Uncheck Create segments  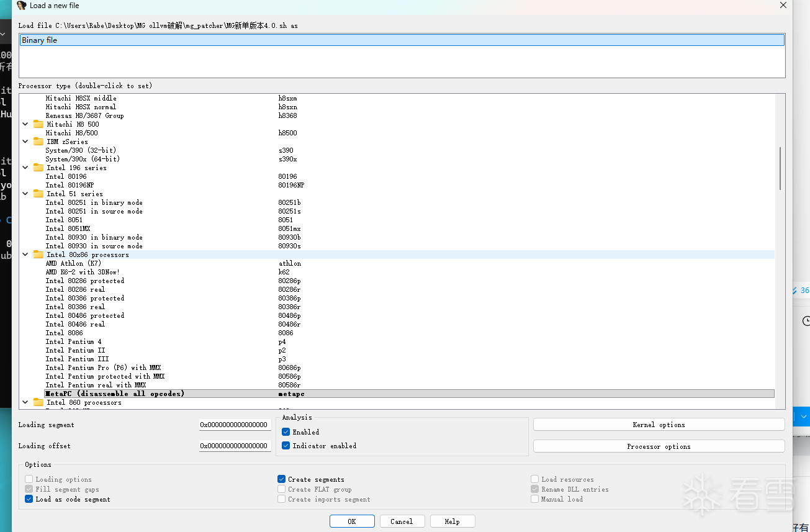pyautogui.click(x=282, y=479)
